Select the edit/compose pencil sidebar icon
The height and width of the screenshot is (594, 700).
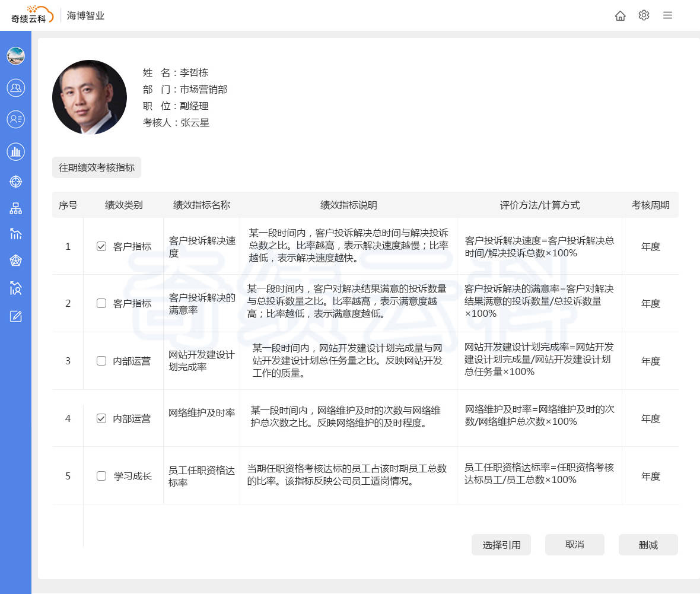pos(15,316)
